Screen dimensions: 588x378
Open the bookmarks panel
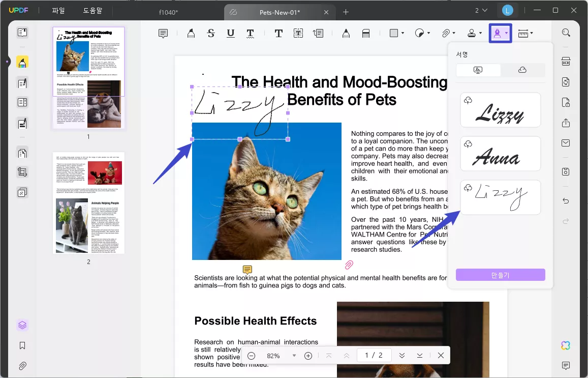point(22,345)
